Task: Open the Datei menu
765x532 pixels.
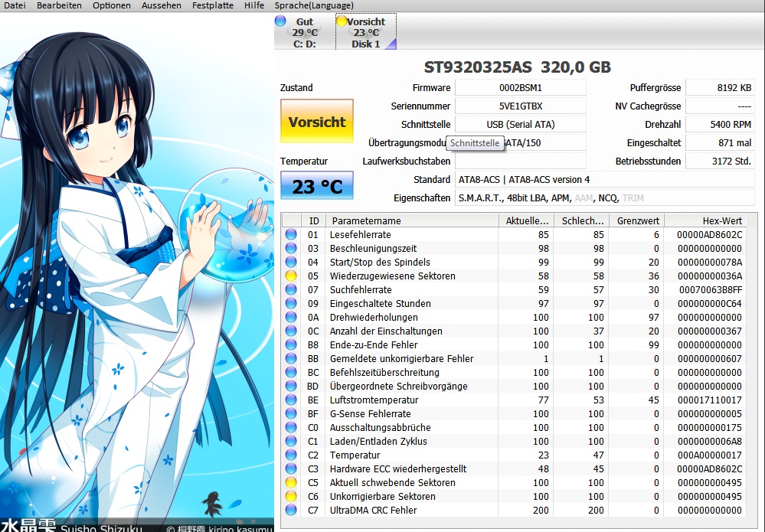Action: 15,5
